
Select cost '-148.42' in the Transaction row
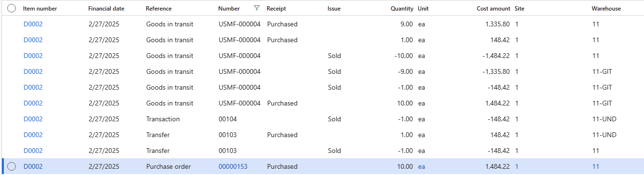coord(499,119)
